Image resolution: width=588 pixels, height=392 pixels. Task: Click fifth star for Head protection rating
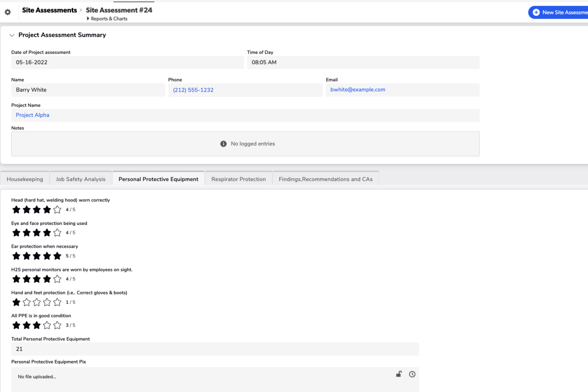[57, 209]
